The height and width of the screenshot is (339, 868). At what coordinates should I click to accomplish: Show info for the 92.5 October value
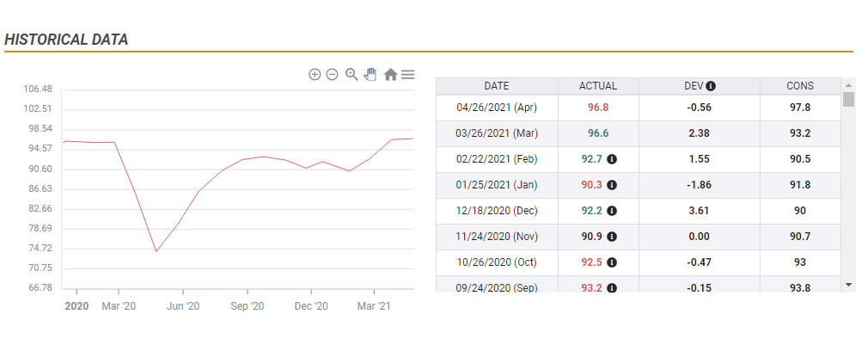(612, 262)
